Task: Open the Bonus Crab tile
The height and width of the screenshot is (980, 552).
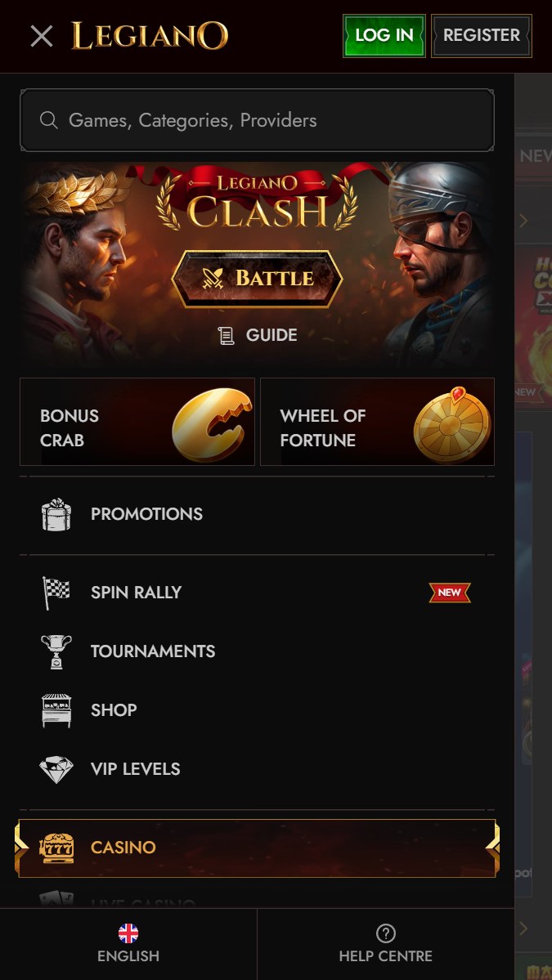Action: coord(137,422)
